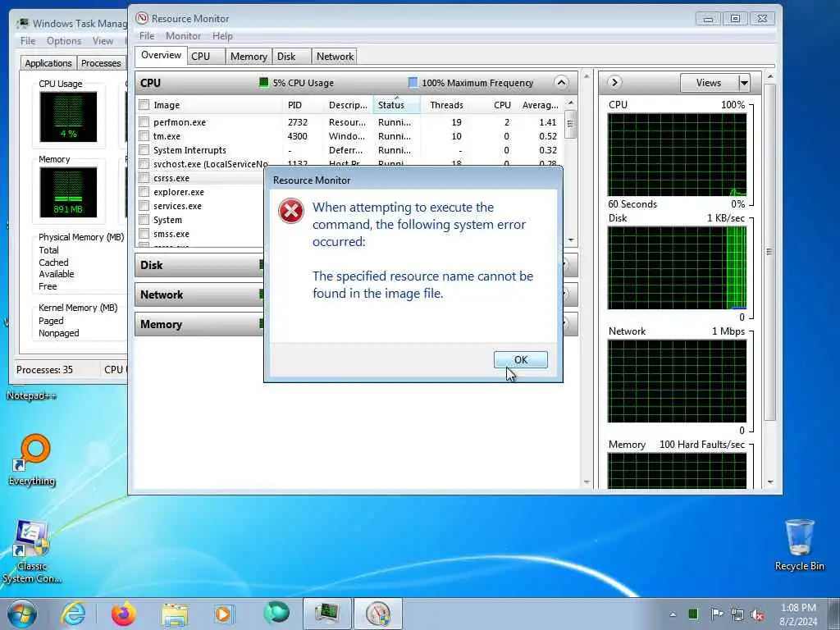Click the Views button
This screenshot has height=630, width=840.
pyautogui.click(x=709, y=83)
